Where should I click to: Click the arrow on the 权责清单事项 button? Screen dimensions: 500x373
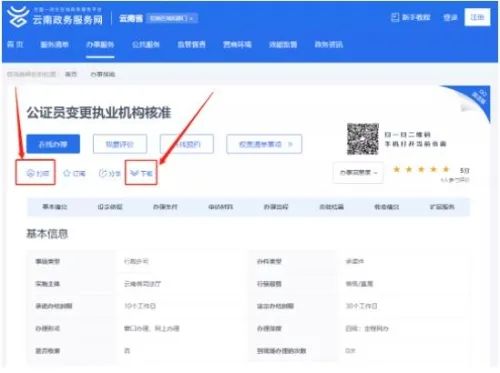290,144
